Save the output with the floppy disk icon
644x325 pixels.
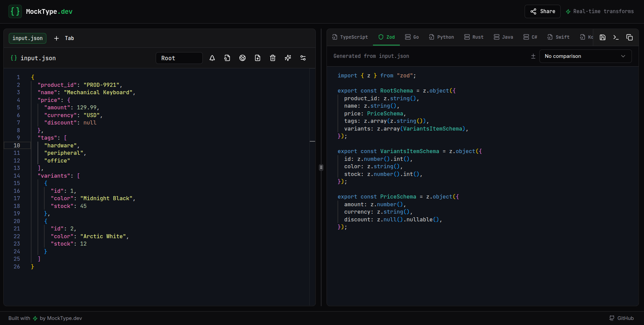click(x=602, y=37)
